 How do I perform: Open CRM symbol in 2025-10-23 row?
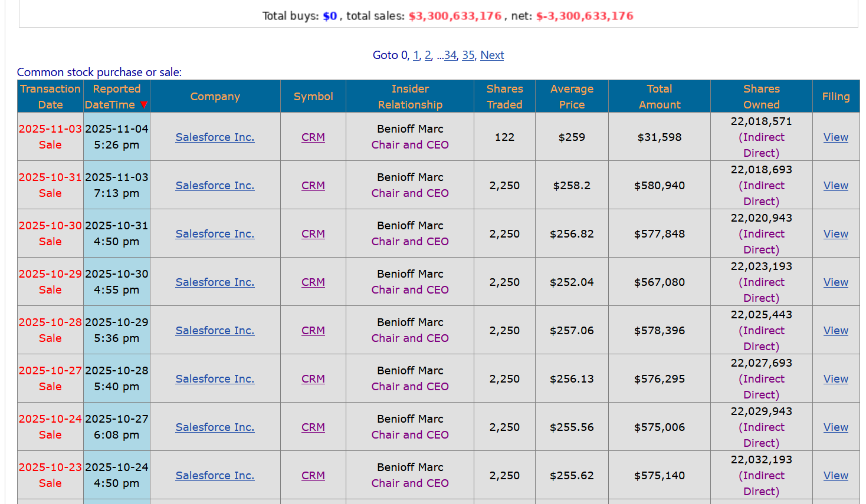pos(313,475)
